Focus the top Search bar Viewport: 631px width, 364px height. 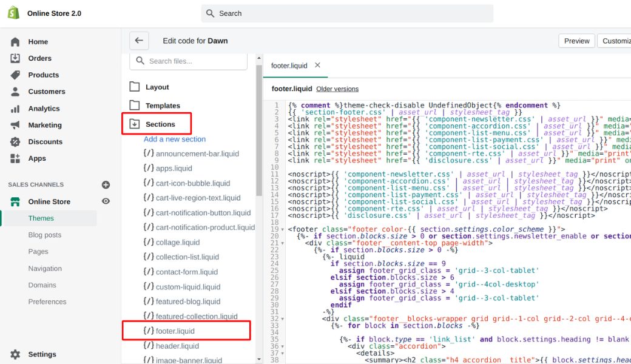[347, 13]
